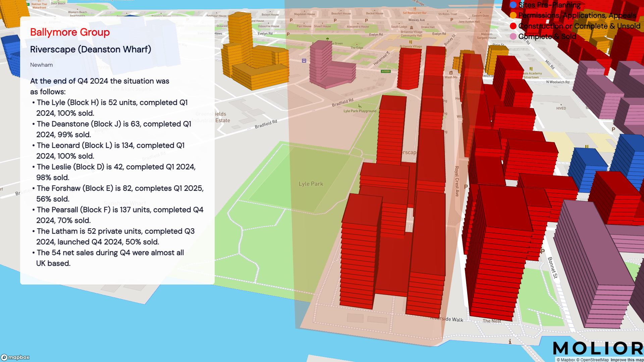The width and height of the screenshot is (644, 362).
Task: Click the Riverscape (Deanston Wharf) title
Action: coord(91,49)
